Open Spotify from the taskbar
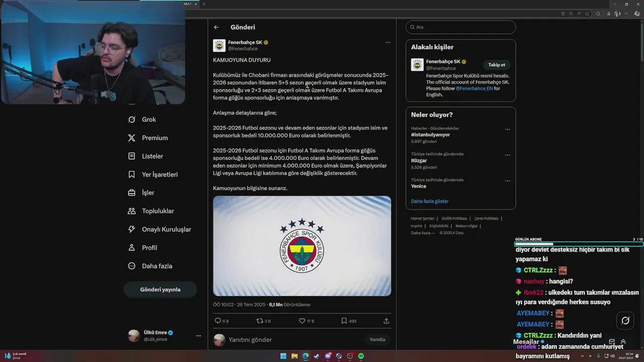 click(361, 356)
